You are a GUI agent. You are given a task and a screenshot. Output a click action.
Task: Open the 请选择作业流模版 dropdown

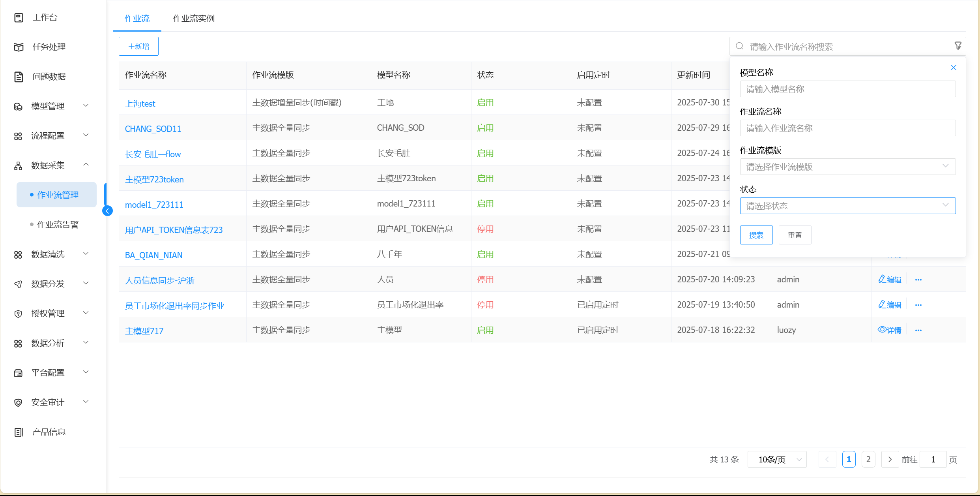pos(847,167)
